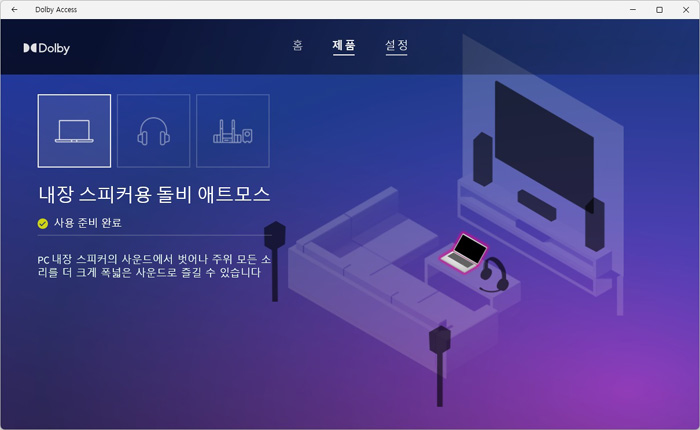Select the home theater product tile

[233, 131]
